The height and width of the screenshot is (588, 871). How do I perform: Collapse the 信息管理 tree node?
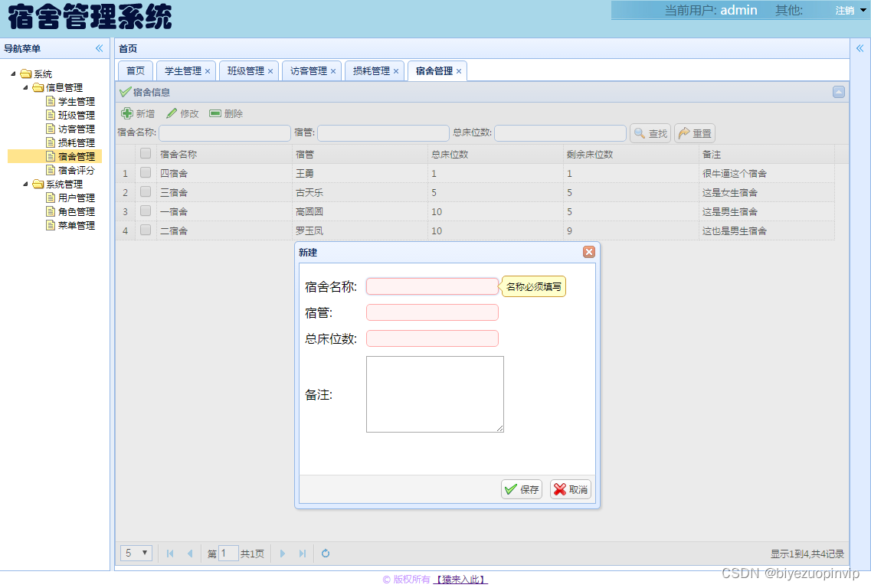27,87
